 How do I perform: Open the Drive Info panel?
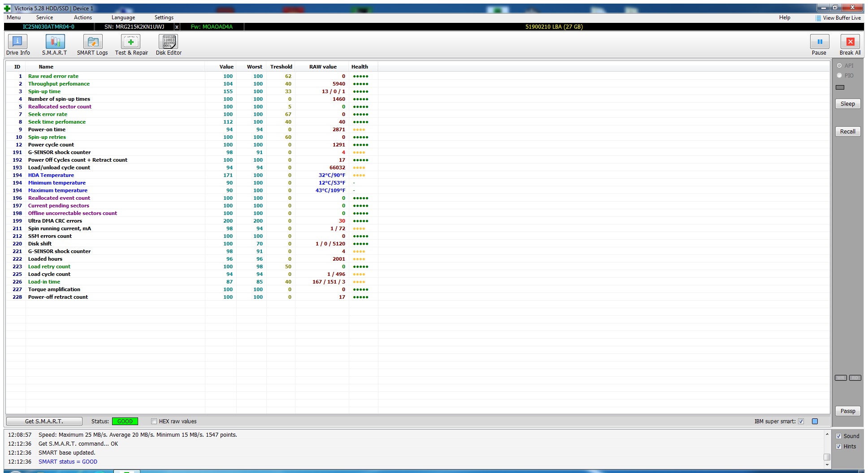pyautogui.click(x=18, y=45)
